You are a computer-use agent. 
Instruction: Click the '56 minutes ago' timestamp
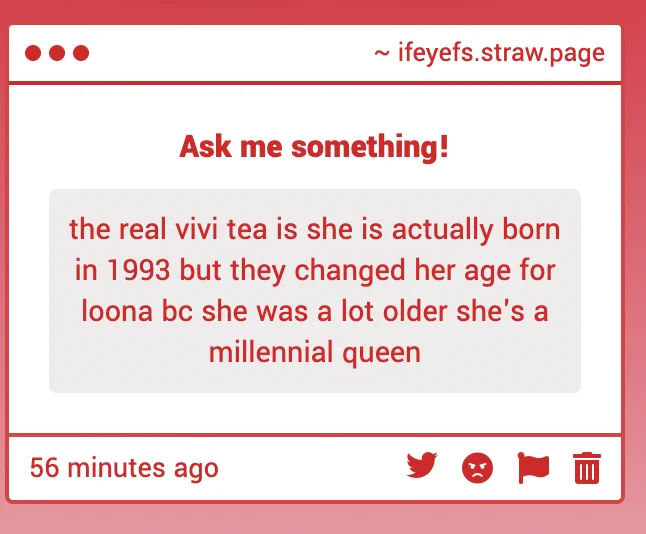tap(124, 468)
